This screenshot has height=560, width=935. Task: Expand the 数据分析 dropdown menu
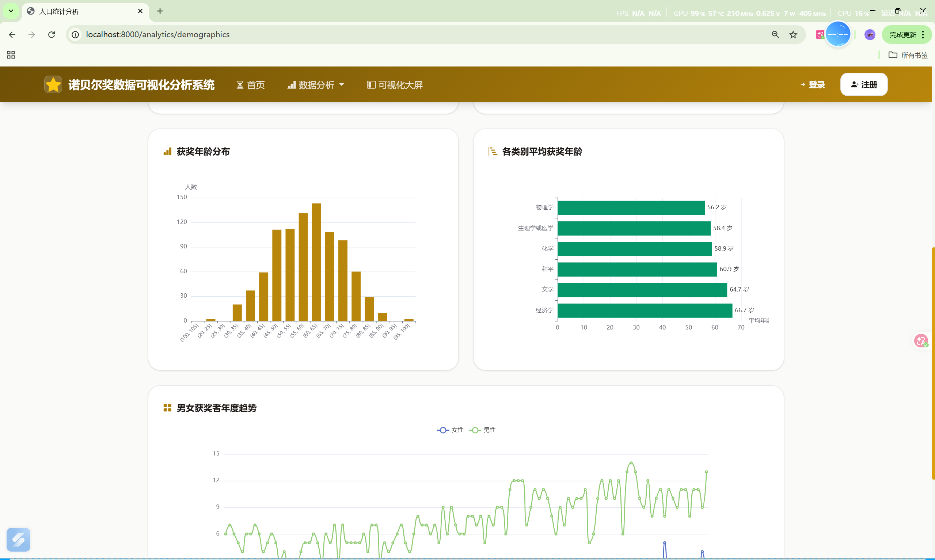tap(316, 85)
